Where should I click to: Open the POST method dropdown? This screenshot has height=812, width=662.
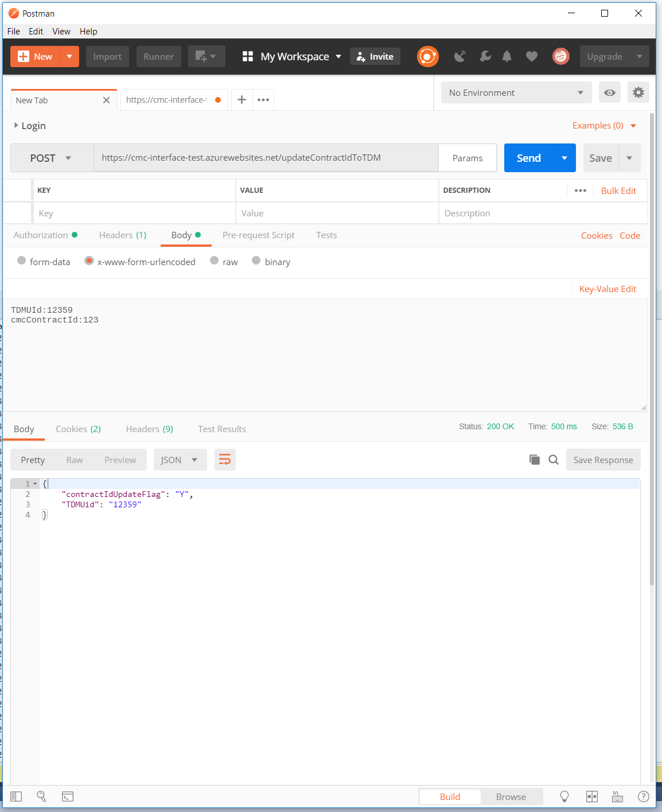coord(52,158)
